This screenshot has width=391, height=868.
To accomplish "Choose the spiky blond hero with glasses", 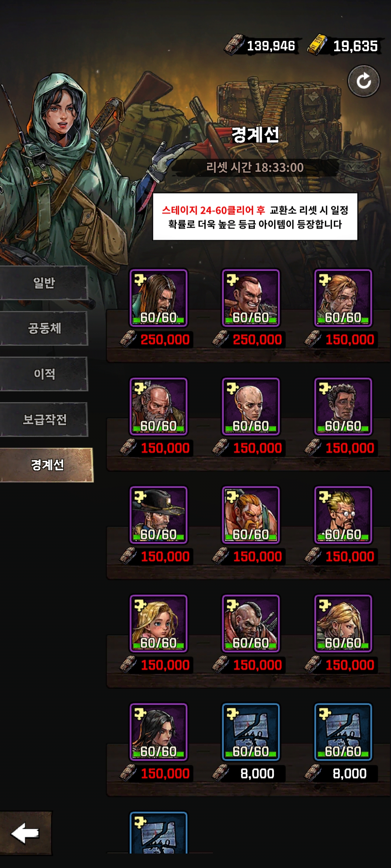I will [343, 515].
